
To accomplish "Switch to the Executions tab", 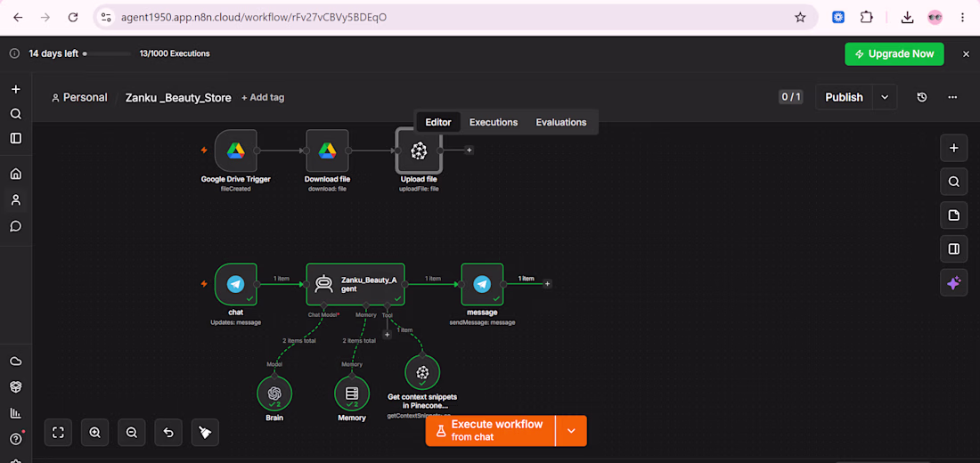I will [x=494, y=123].
